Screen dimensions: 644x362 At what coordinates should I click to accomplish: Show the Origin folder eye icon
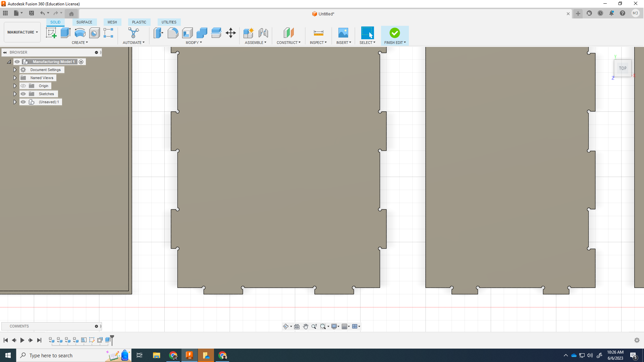[23, 86]
